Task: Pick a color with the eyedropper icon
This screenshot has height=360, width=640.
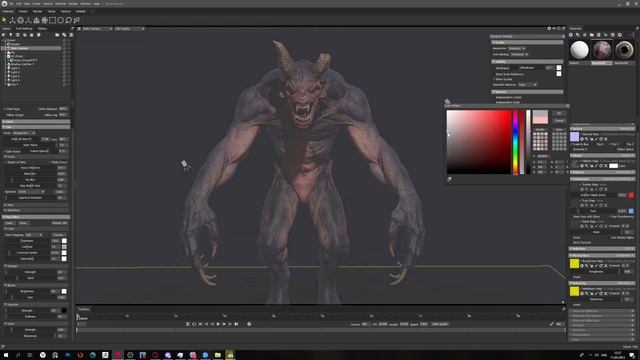Action: coord(449,179)
